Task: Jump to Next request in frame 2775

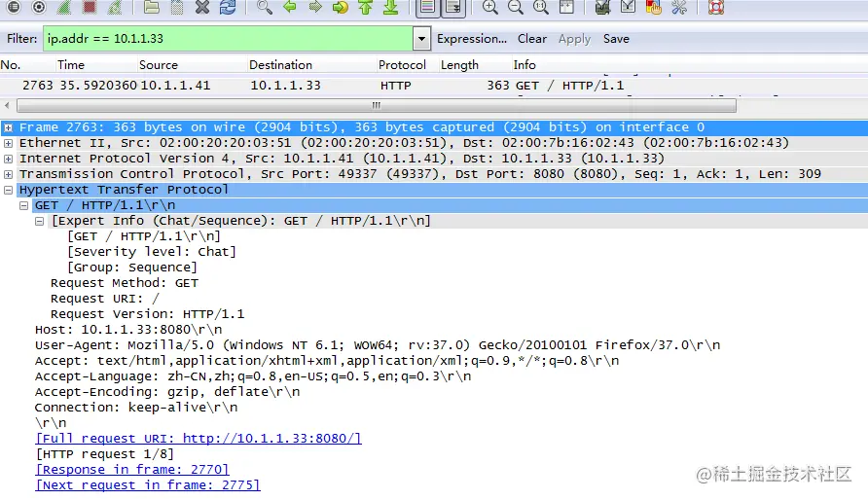Action: point(147,485)
